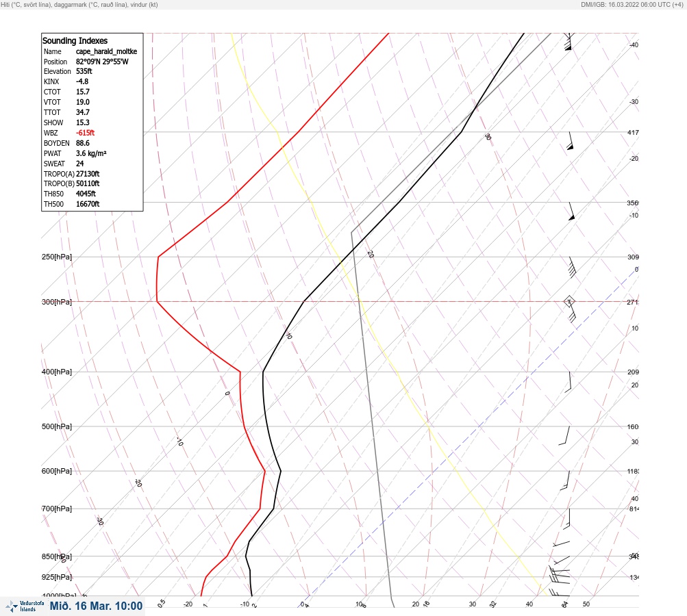Click the 700[hPa] pressure label
The image size is (687, 616).
57,509
